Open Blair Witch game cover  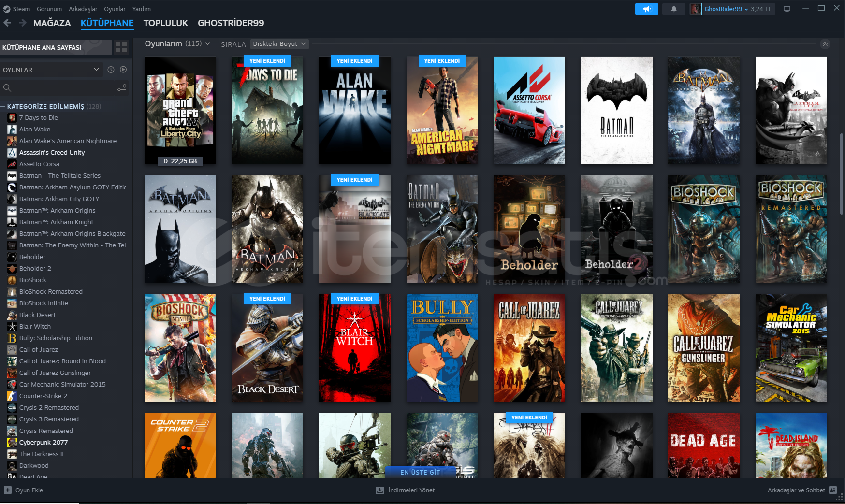[355, 348]
